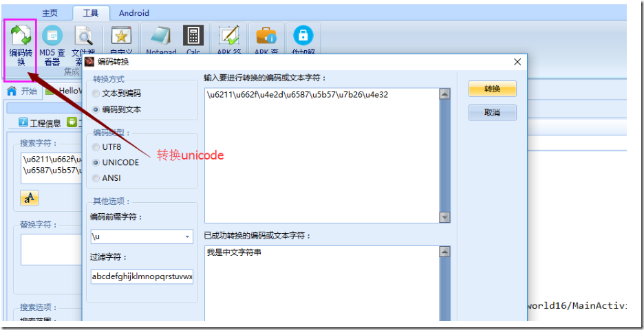This screenshot has width=644, height=330.
Task: Click the 过滤字符 filter input field
Action: pyautogui.click(x=142, y=276)
